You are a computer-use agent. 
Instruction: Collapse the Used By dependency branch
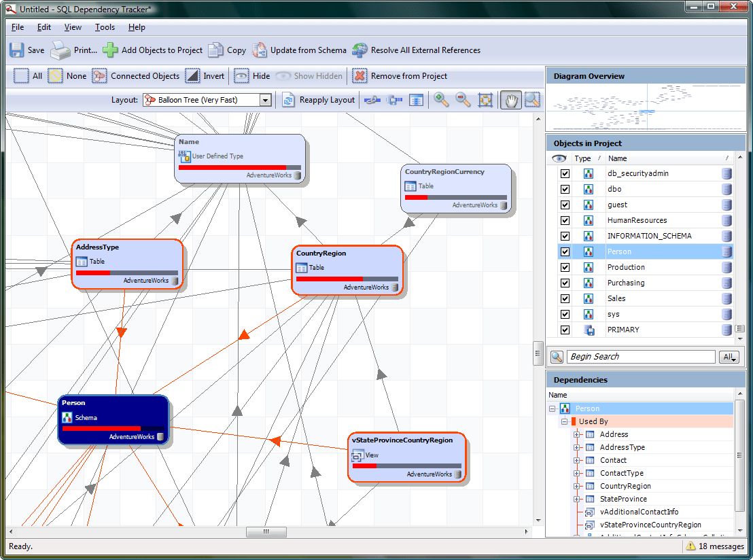pyautogui.click(x=564, y=421)
